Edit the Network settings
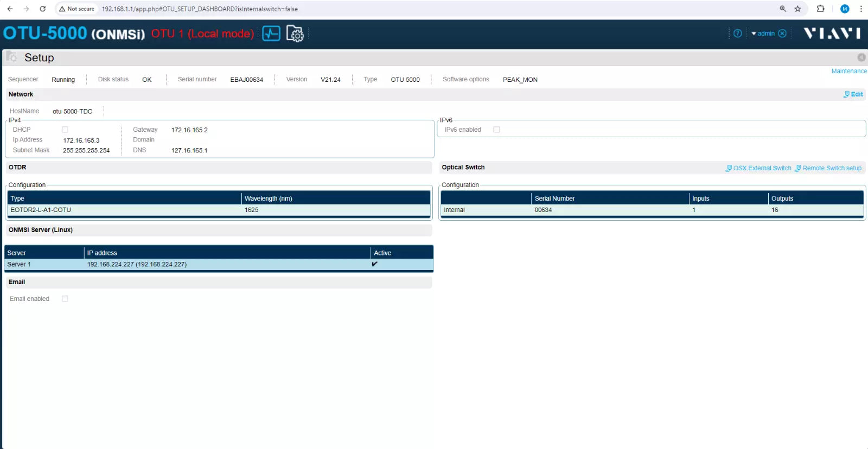The image size is (868, 449). tap(853, 94)
